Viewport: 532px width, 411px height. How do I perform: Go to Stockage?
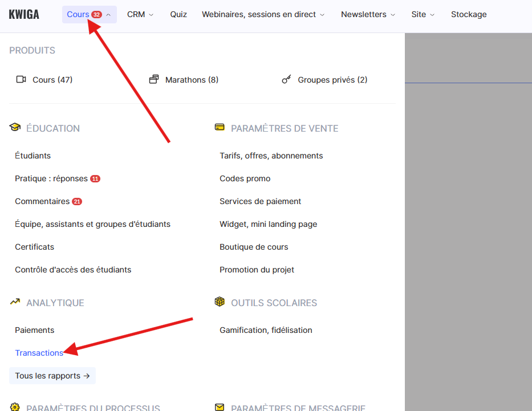tap(469, 15)
